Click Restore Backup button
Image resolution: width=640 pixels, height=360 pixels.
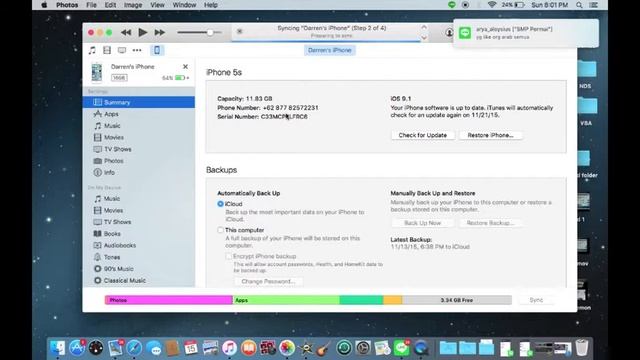coord(490,223)
